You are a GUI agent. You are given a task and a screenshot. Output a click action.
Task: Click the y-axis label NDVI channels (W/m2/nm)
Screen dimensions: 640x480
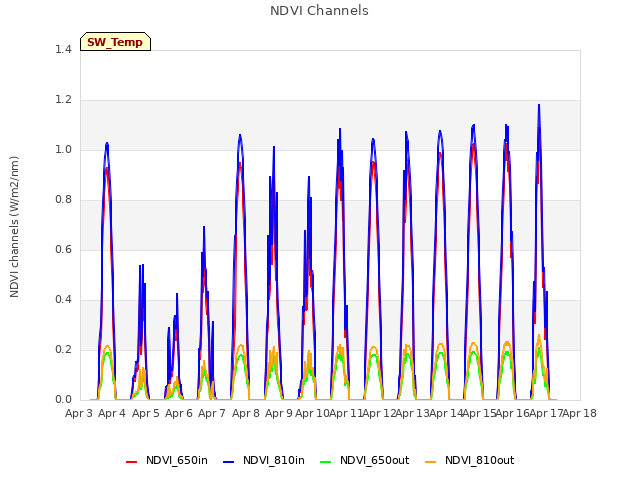click(14, 227)
